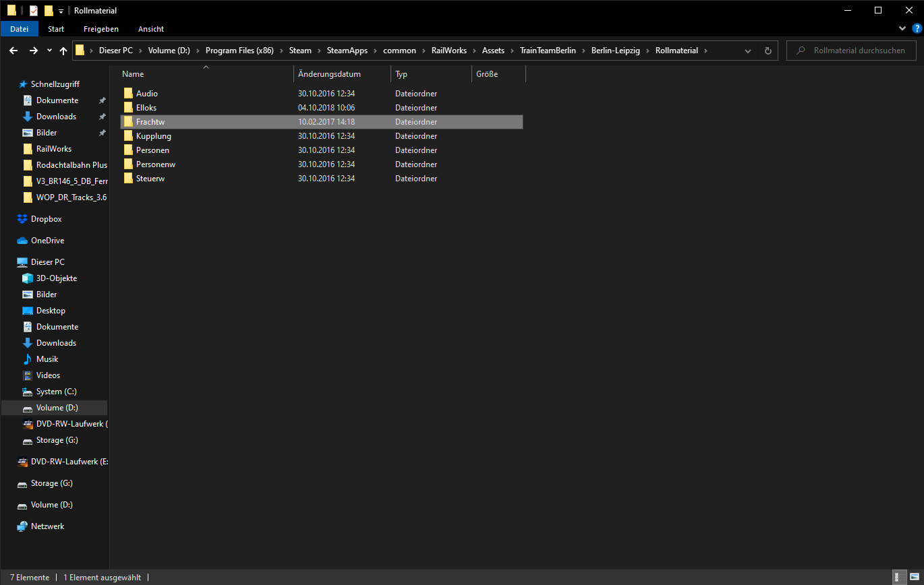Click the Elloks folder icon
This screenshot has height=585, width=924.
pyautogui.click(x=128, y=108)
